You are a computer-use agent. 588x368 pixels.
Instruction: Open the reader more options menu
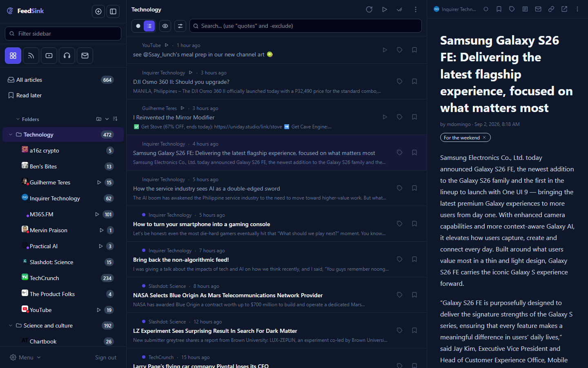(577, 9)
